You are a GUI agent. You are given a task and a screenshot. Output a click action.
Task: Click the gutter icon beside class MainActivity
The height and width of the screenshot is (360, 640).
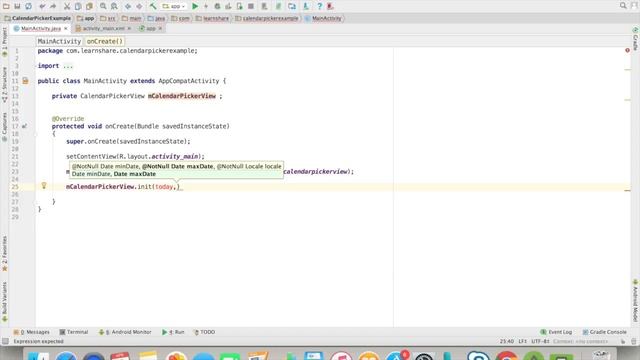coord(25,81)
